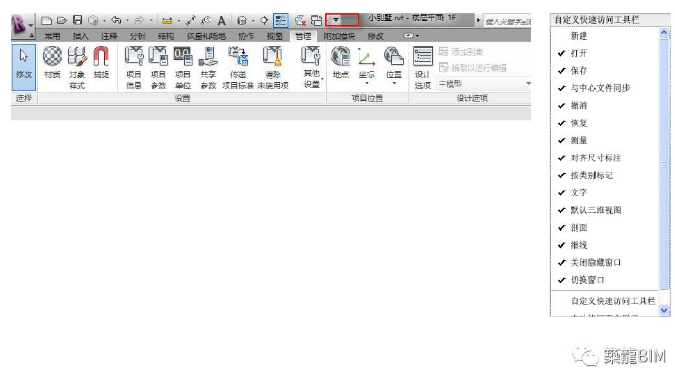Open 地点 (Location) globe tool
Image resolution: width=675 pixels, height=379 pixels.
[x=341, y=62]
